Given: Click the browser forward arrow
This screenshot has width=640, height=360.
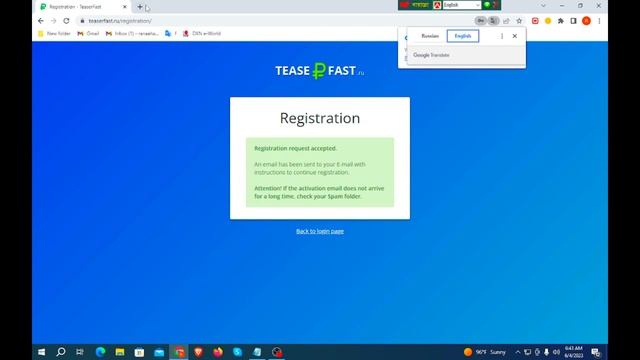Looking at the screenshot, I should (53, 21).
